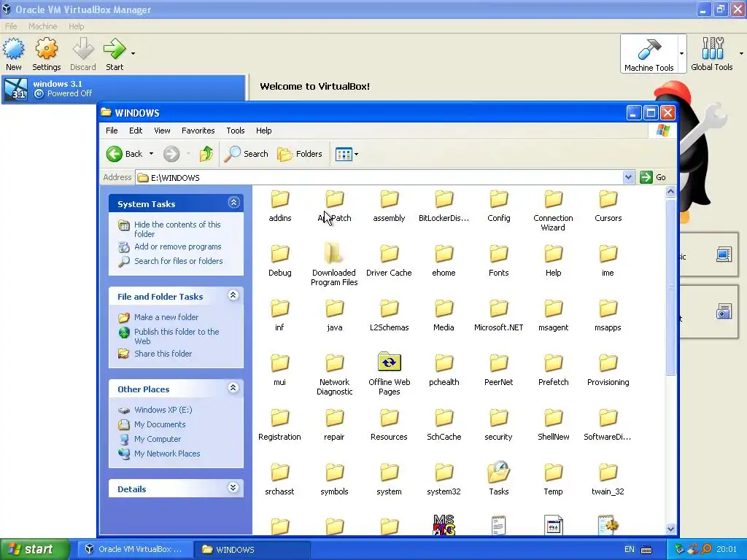This screenshot has width=747, height=560.
Task: Collapse the Other Places panel
Action: pyautogui.click(x=233, y=388)
